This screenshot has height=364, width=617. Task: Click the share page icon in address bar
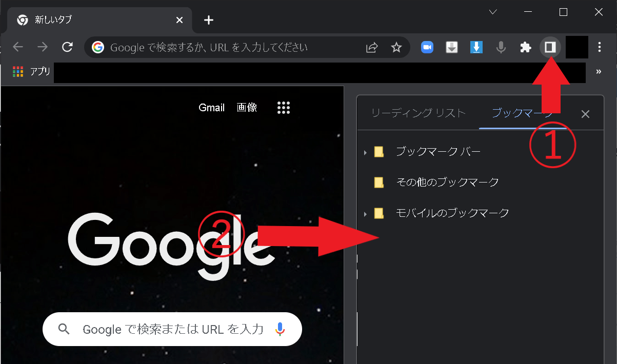click(372, 48)
